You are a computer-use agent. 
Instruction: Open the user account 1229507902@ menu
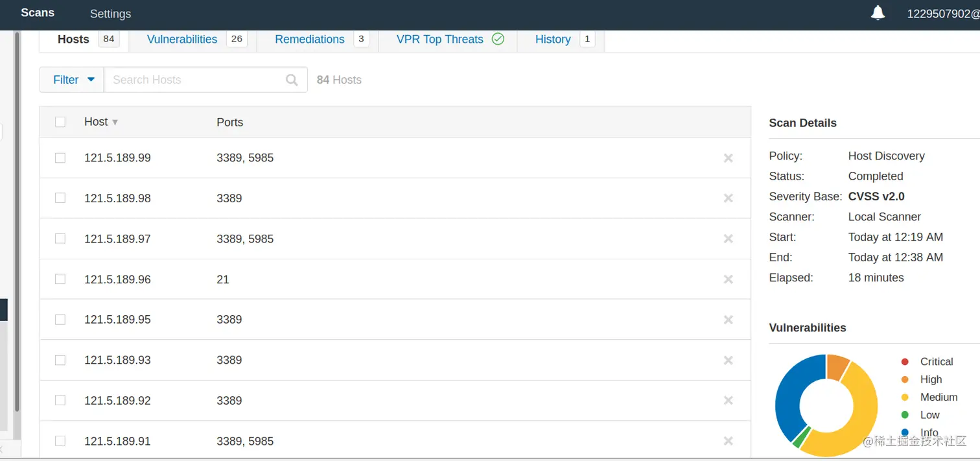(x=943, y=14)
